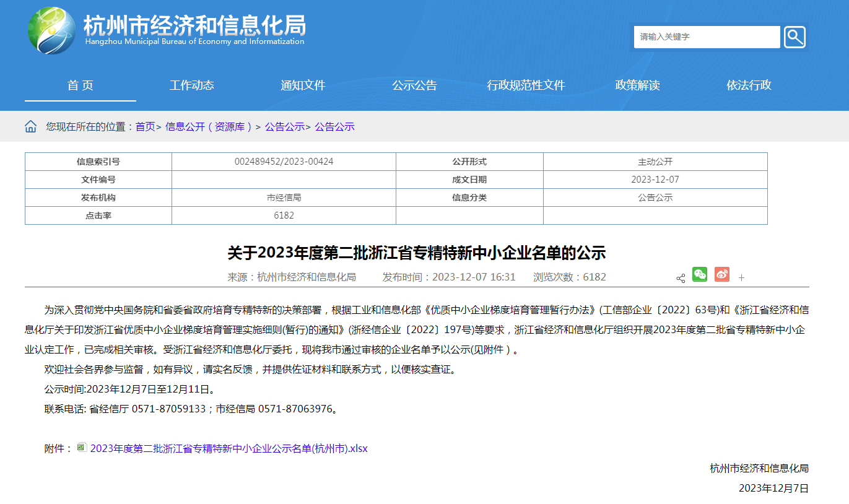Click the search magnifier icon button
The width and height of the screenshot is (849, 504).
tap(795, 37)
